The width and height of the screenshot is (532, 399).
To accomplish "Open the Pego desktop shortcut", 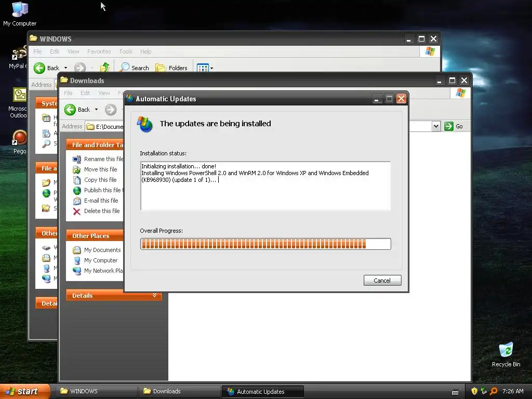I will click(19, 142).
